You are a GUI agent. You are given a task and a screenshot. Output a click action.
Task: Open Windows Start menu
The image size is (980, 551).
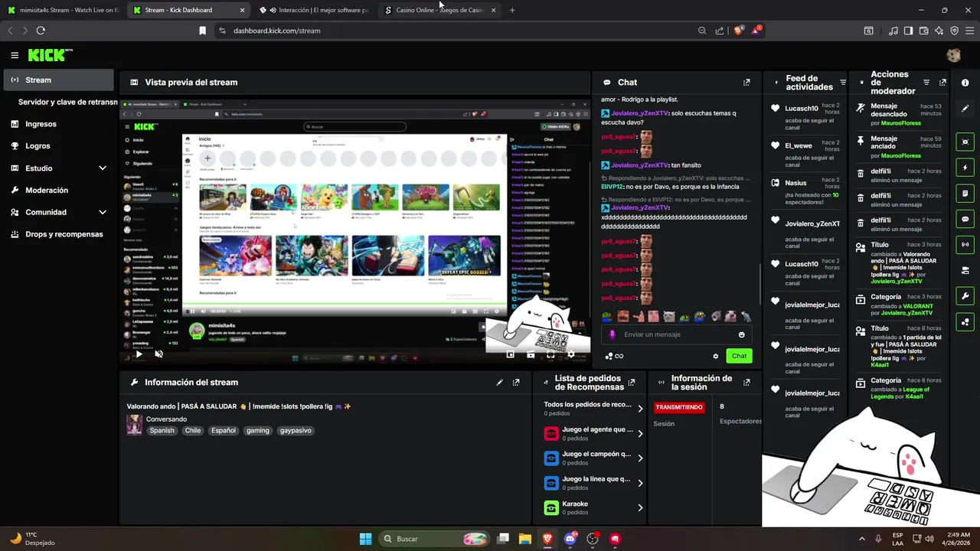(x=365, y=539)
